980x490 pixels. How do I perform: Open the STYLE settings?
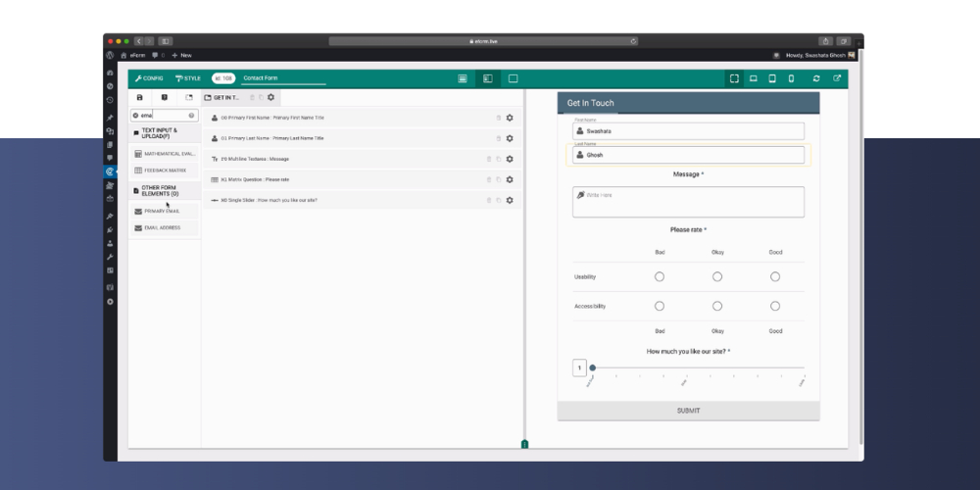(x=188, y=78)
